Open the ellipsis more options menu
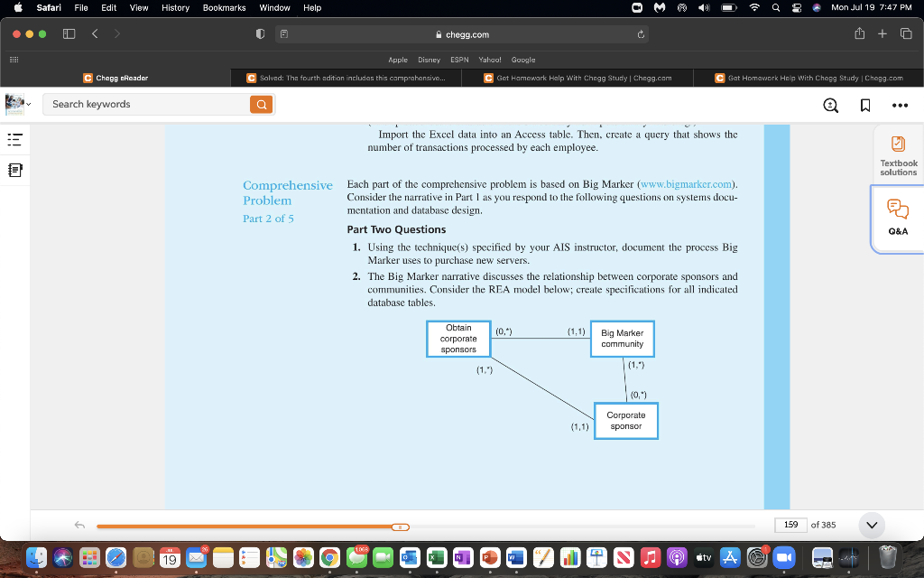 click(x=899, y=104)
